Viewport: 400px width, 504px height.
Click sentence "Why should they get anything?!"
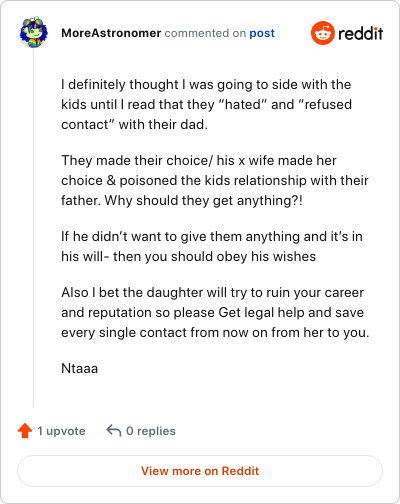click(203, 201)
